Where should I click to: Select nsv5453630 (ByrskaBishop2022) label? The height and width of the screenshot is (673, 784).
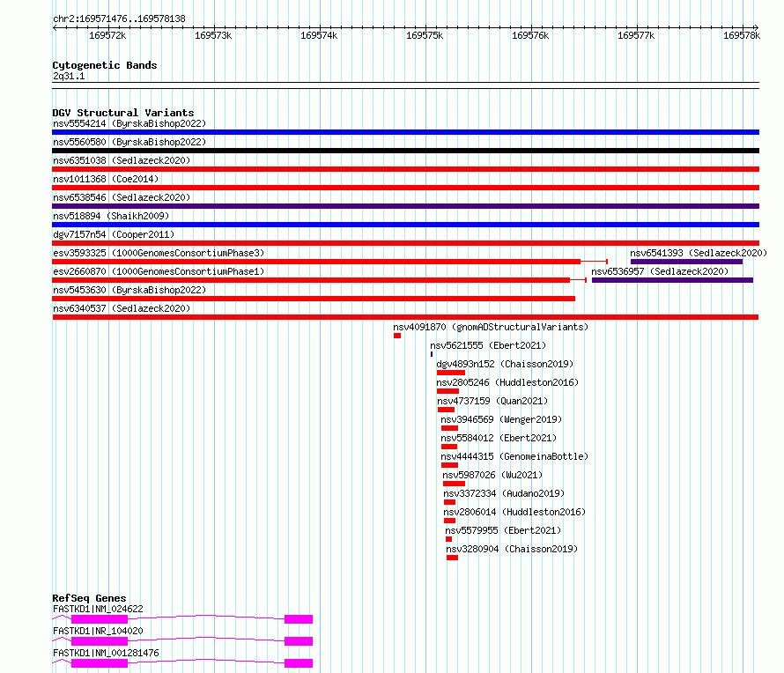129,290
